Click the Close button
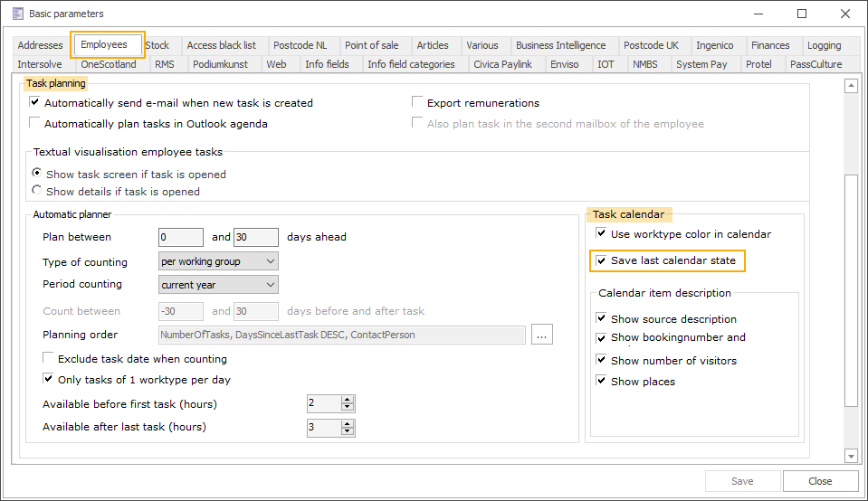This screenshot has width=868, height=501. click(x=819, y=481)
